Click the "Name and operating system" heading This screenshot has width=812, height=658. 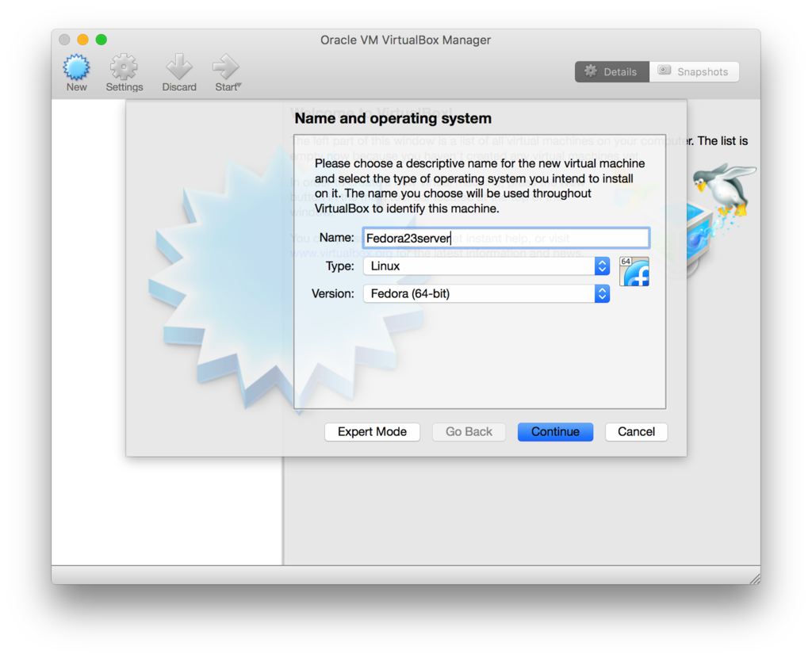[393, 119]
